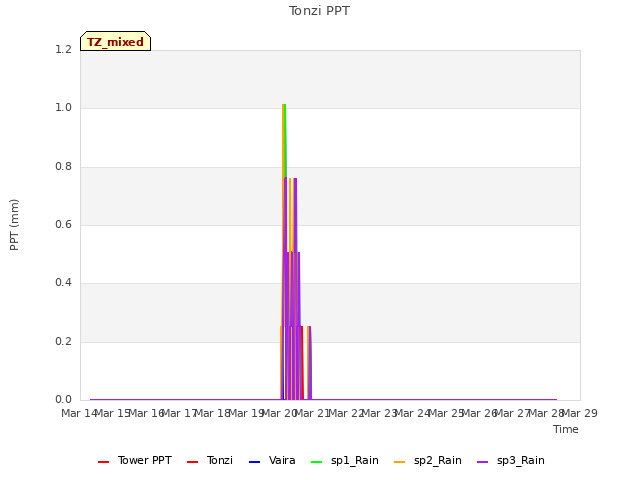Click the Tonzi legend label
Image resolution: width=640 pixels, height=480 pixels.
(220, 461)
